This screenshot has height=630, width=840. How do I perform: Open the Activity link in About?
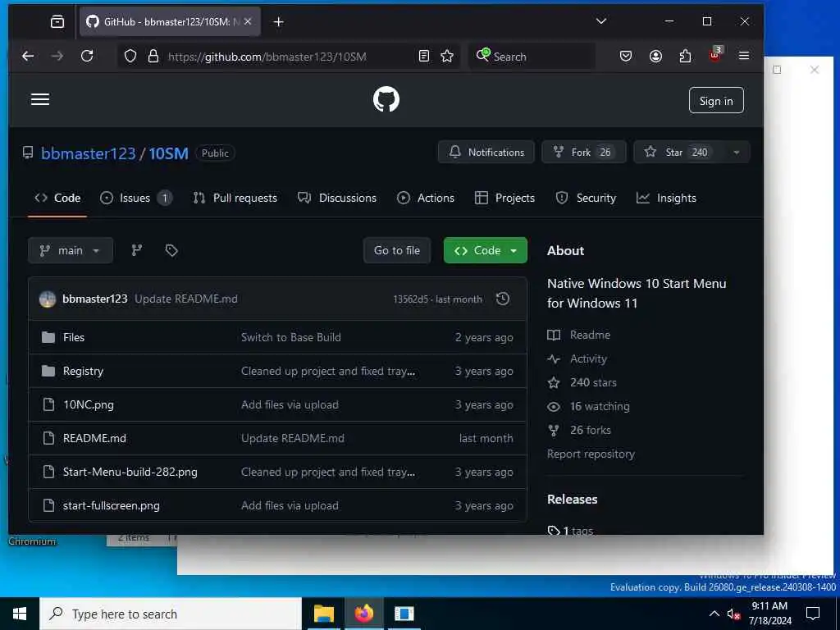click(577, 359)
